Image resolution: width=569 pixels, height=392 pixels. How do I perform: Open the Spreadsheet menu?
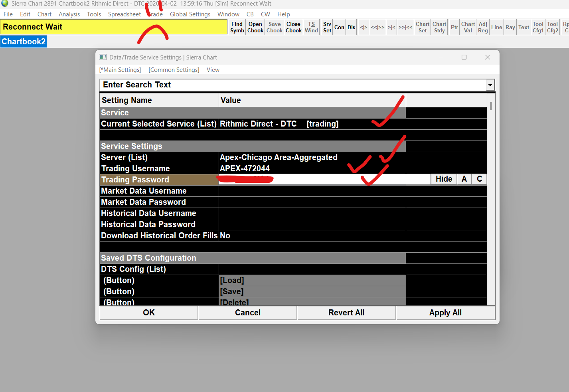(x=124, y=14)
